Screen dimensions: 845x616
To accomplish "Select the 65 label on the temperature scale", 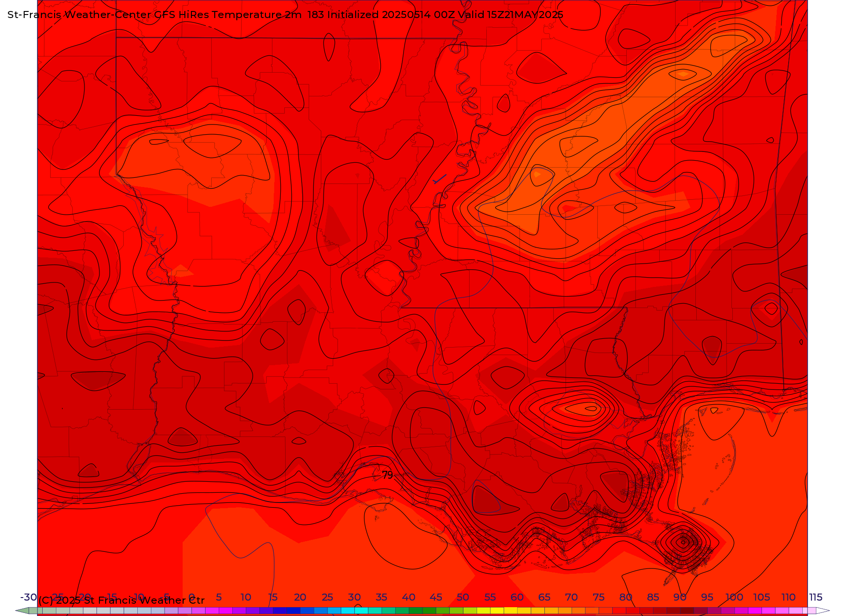I will (x=544, y=597).
